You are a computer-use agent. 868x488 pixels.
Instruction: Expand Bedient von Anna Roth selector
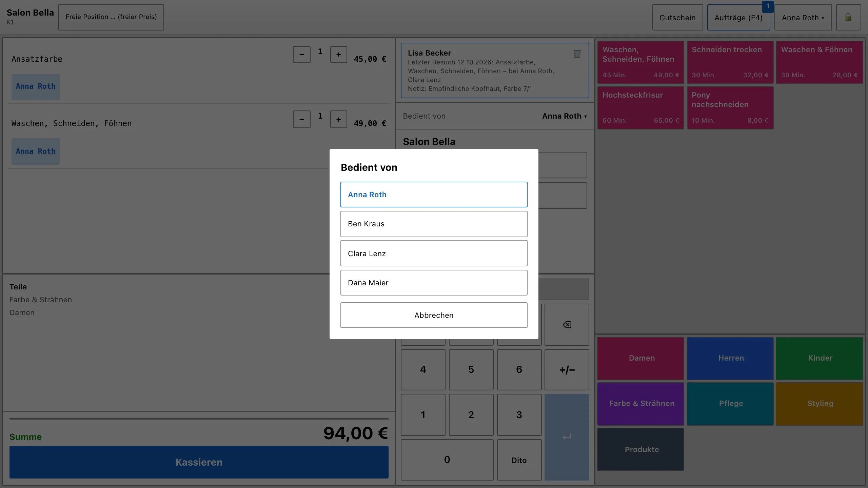click(x=564, y=116)
